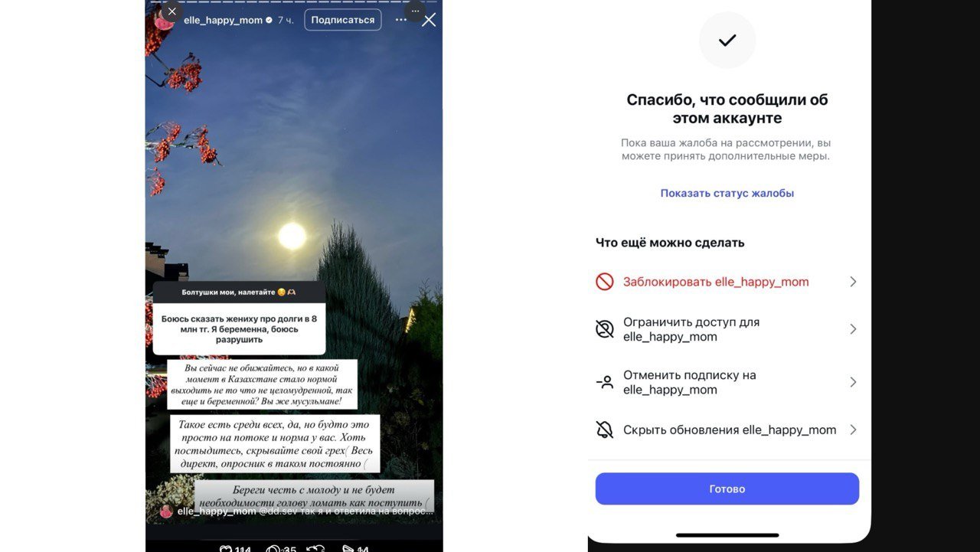
Task: Expand chevron for Ограничить доступ row
Action: [x=853, y=329]
